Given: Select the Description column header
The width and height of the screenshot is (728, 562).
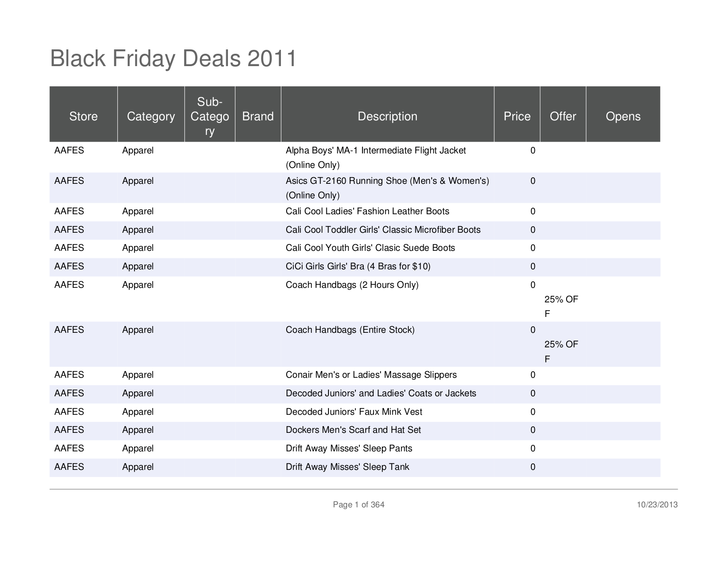Looking at the screenshot, I should [387, 116].
